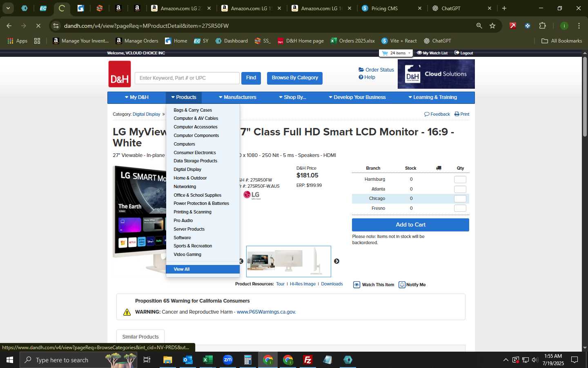Viewport: 588px width, 368px height.
Task: Choose Networking from the Products menu
Action: (185, 187)
